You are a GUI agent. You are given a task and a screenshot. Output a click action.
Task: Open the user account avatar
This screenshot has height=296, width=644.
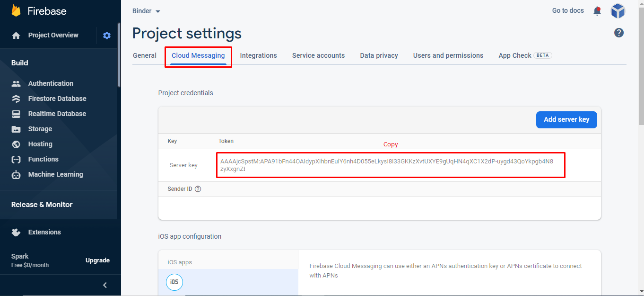tap(618, 11)
